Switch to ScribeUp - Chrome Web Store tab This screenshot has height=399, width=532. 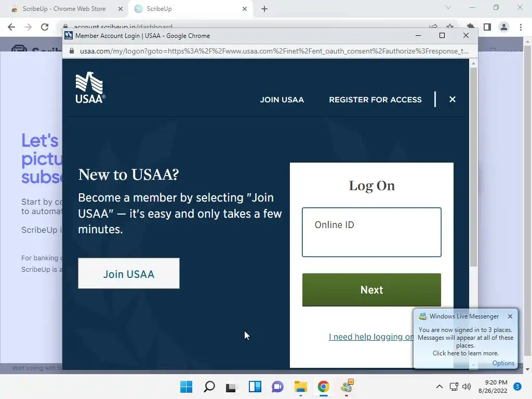(x=64, y=9)
